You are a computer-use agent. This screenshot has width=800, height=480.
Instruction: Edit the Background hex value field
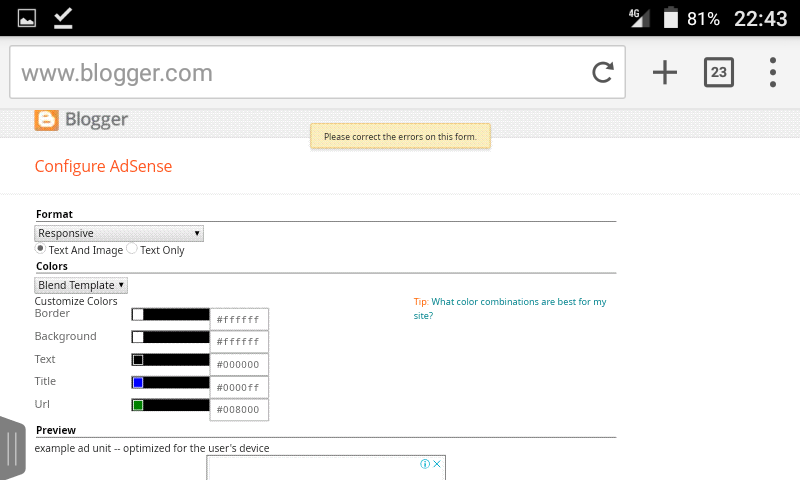239,342
